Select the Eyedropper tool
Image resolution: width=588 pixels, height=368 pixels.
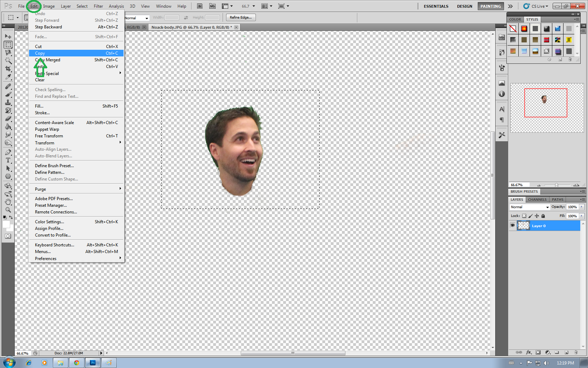pyautogui.click(x=8, y=77)
